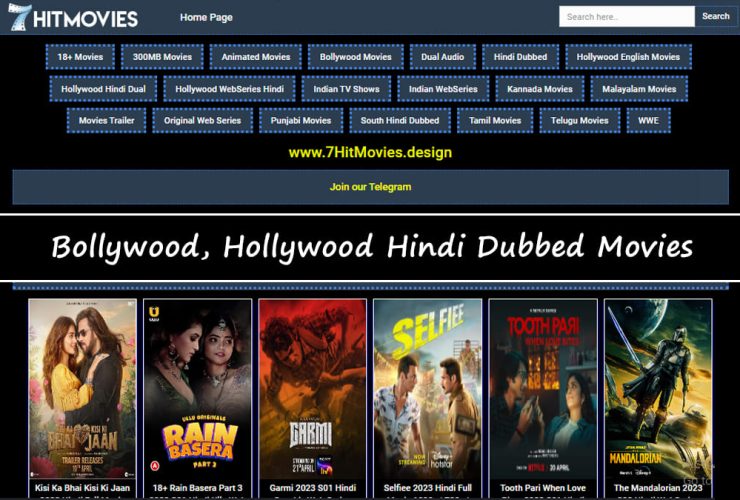Open the Rain Basera Part 3 poster
Image resolution: width=740 pixels, height=500 pixels.
point(197,389)
